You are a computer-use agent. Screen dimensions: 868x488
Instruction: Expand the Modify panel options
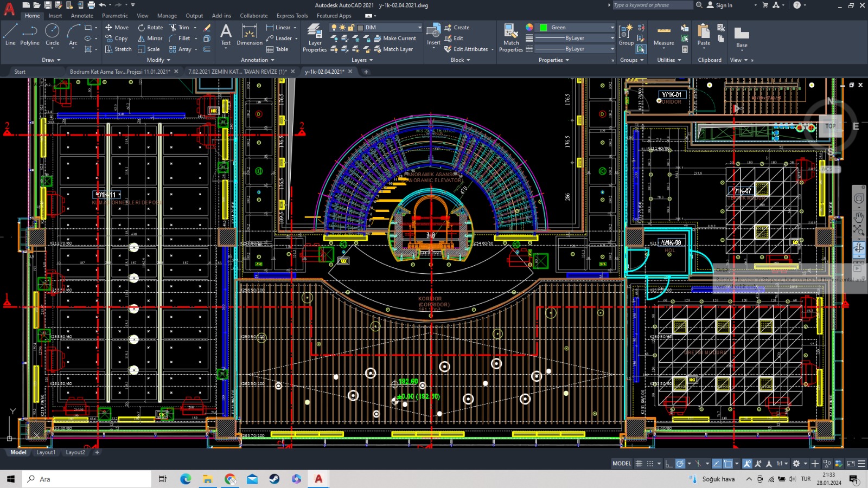tap(158, 60)
